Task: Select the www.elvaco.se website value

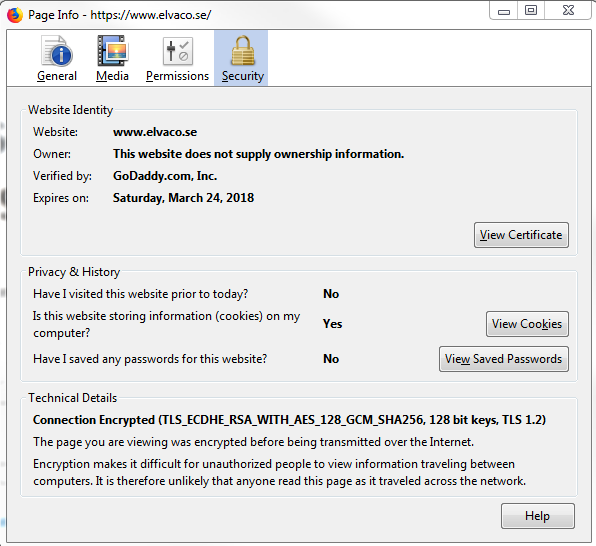Action: click(x=155, y=132)
